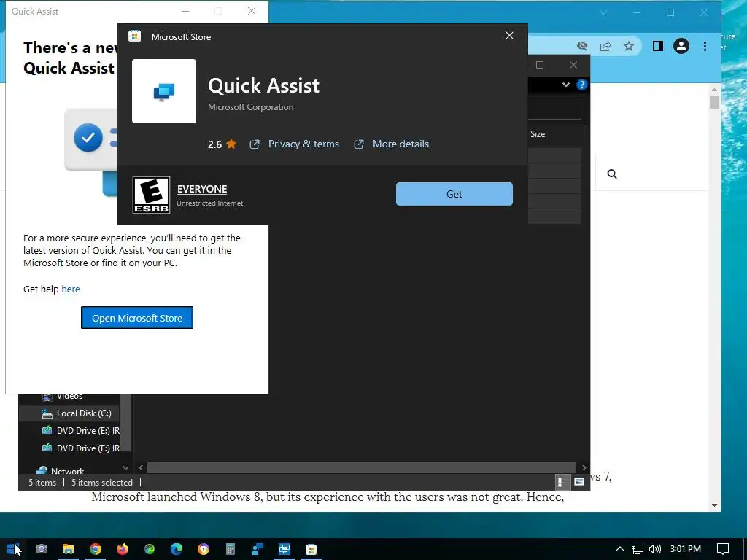747x560 pixels.
Task: Open the 3:01 PM clock flyout
Action: tap(686, 549)
